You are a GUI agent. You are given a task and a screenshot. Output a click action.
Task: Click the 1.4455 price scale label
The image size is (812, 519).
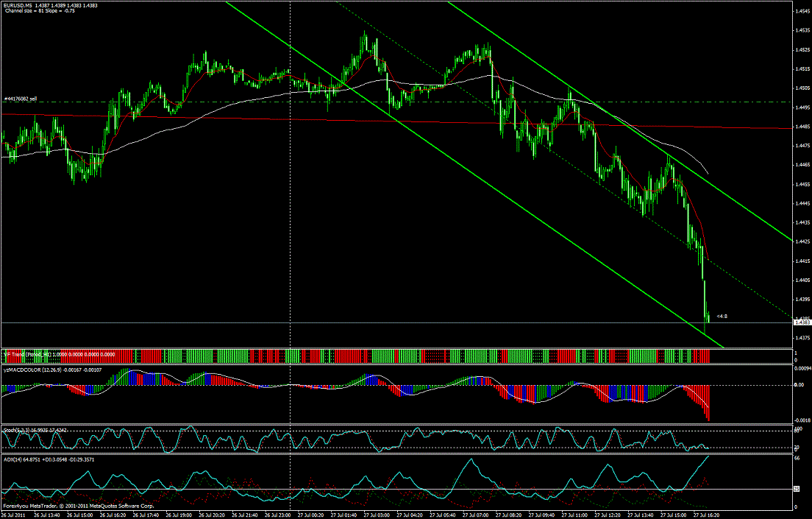click(x=802, y=184)
